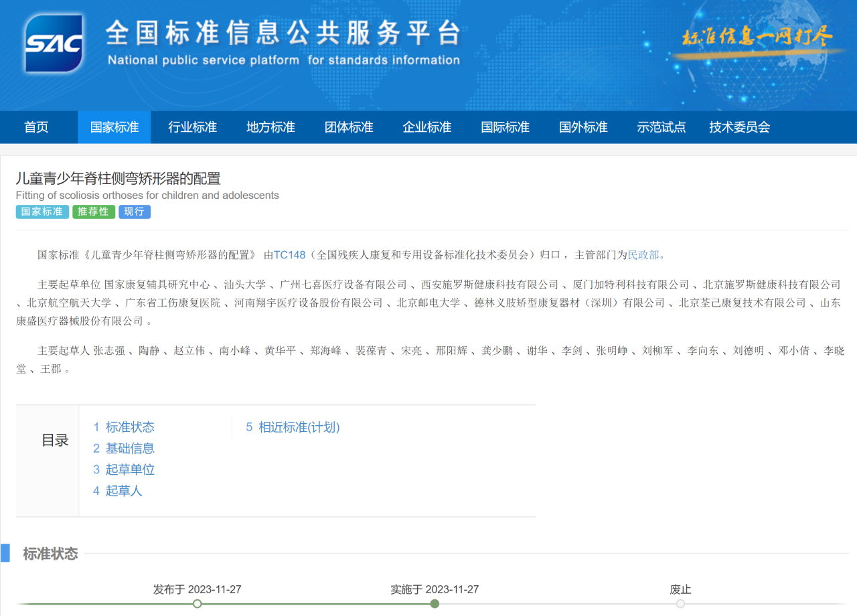Image resolution: width=857 pixels, height=616 pixels.
Task: Open the 首页 menu item
Action: point(36,127)
